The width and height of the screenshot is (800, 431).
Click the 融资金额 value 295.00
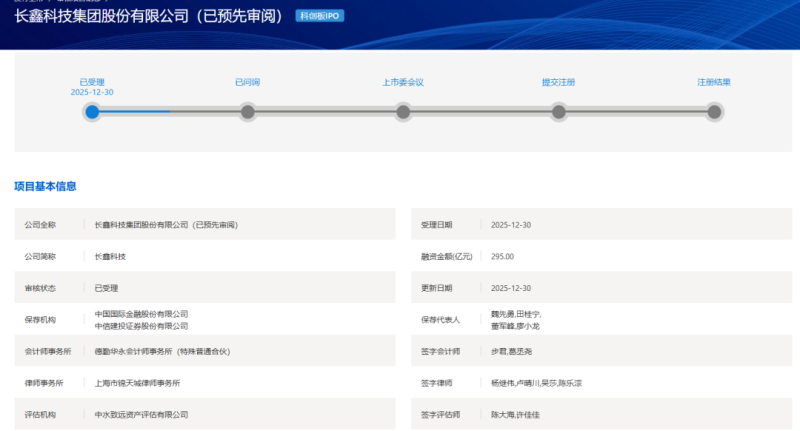tap(502, 256)
